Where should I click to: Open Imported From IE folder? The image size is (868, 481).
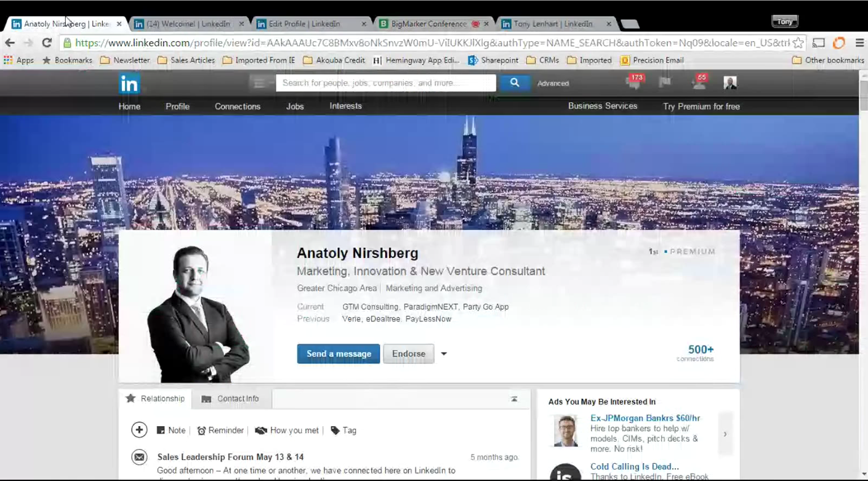pyautogui.click(x=259, y=60)
